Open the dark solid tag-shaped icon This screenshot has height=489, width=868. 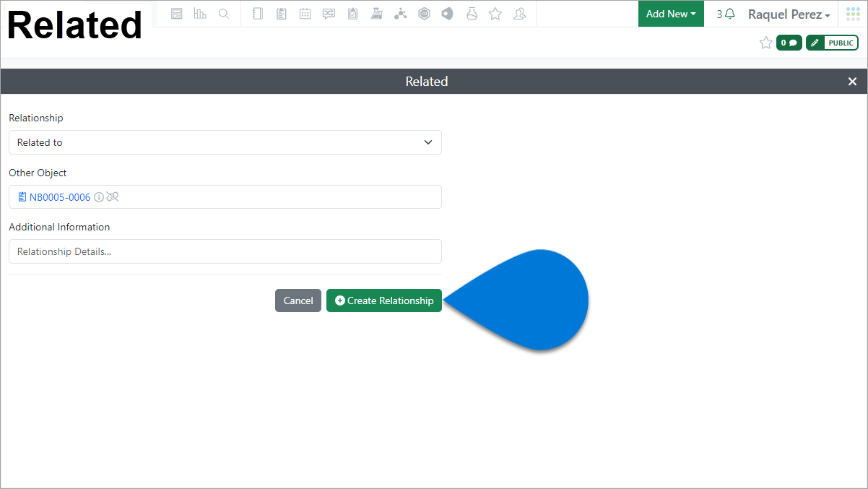pyautogui.click(x=448, y=14)
